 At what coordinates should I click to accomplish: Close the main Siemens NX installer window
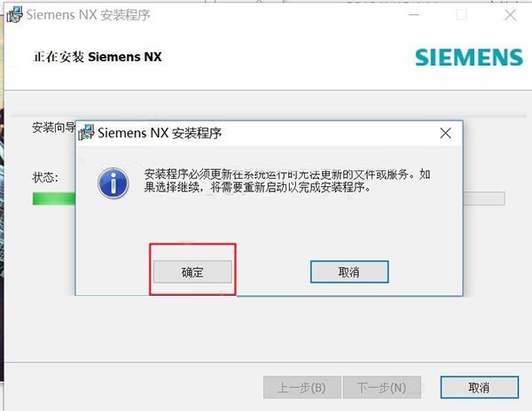[x=511, y=15]
